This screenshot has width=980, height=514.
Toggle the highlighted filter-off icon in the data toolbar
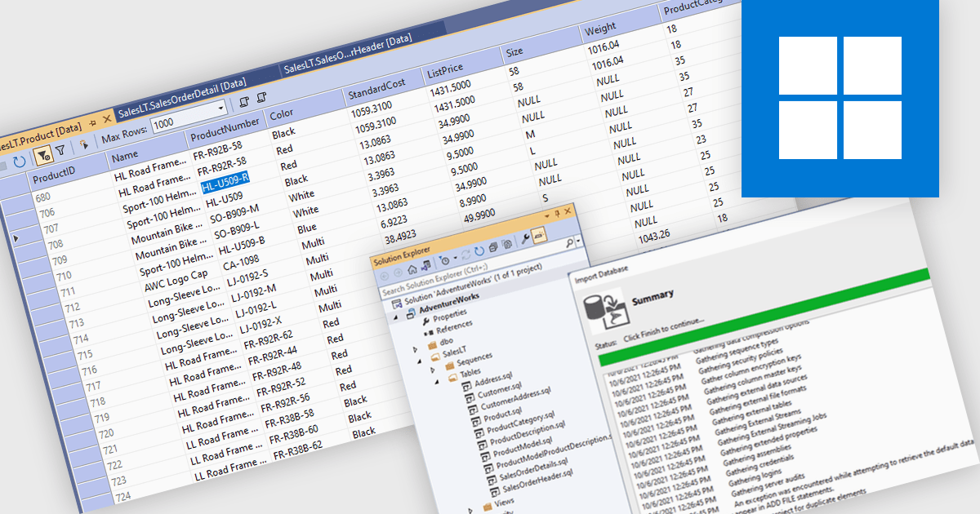(x=43, y=155)
